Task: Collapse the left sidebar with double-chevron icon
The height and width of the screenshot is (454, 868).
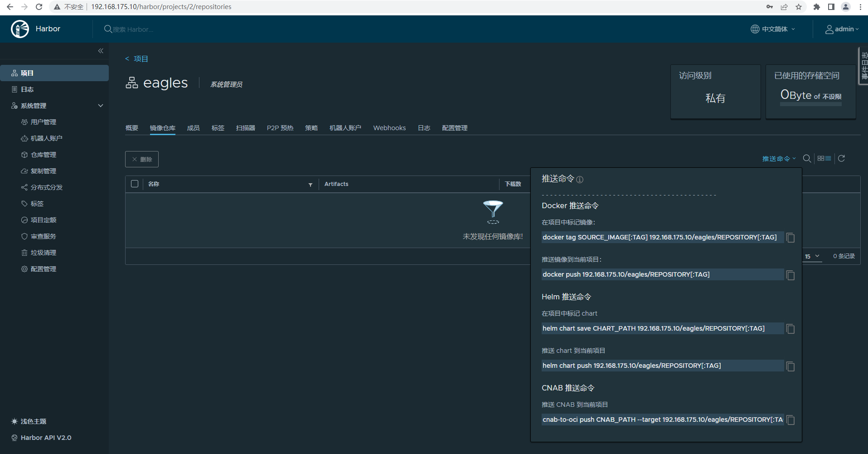Action: (101, 51)
